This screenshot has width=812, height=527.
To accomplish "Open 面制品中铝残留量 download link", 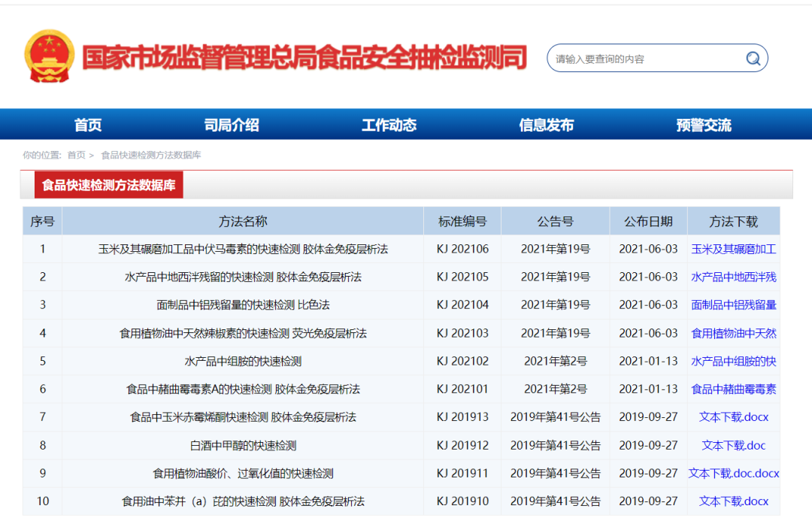I will 733,304.
